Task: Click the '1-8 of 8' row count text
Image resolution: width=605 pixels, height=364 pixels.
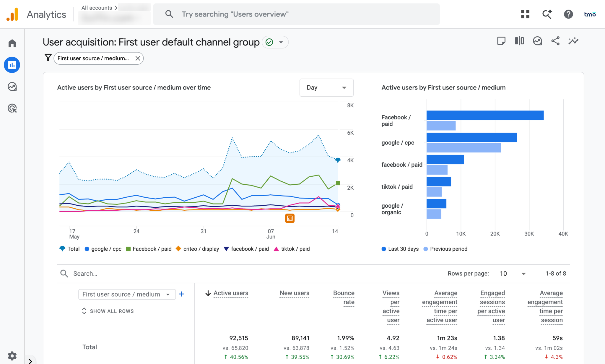Action: tap(556, 274)
